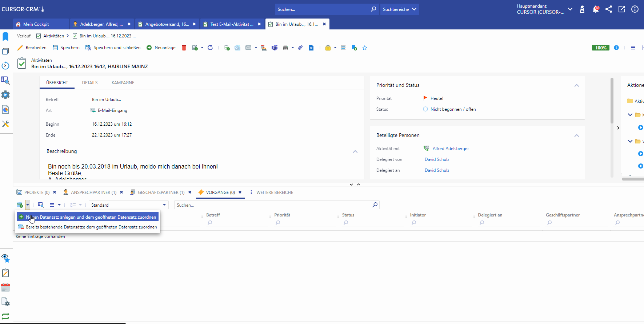Switch to the DETAILS tab

pos(90,83)
